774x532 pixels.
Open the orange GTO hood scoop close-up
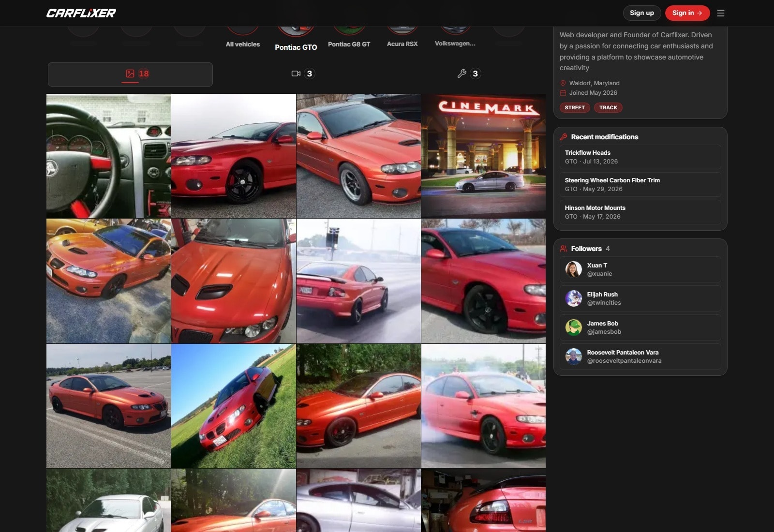pyautogui.click(x=234, y=281)
